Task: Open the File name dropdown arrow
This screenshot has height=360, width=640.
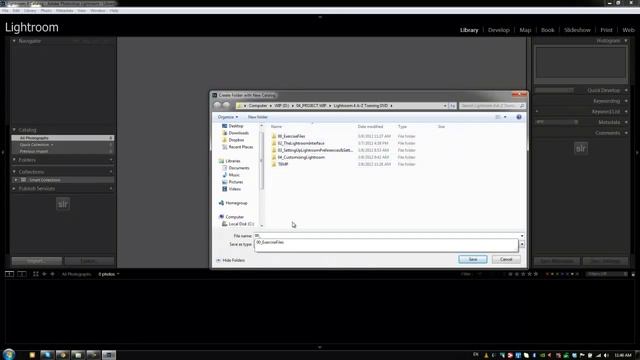Action: click(x=522, y=236)
